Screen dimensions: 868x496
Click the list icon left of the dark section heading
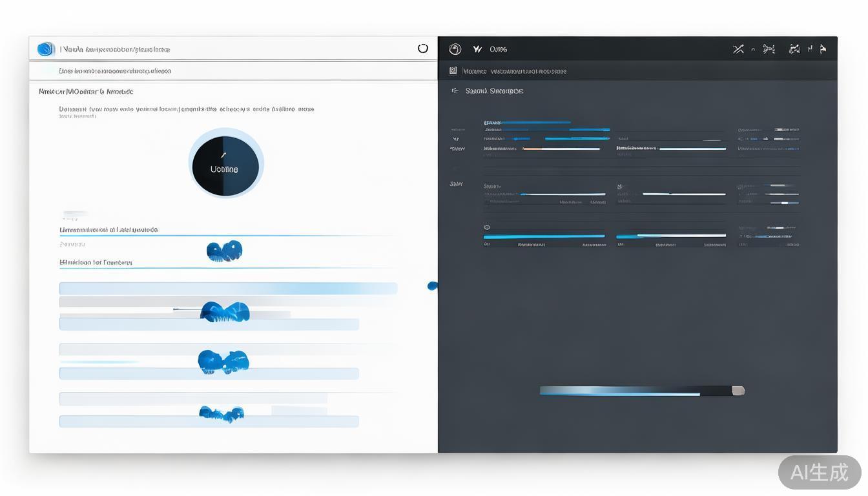455,91
